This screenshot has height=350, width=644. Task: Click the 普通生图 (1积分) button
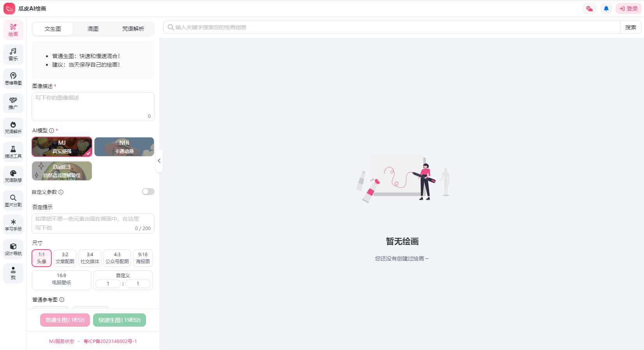65,320
